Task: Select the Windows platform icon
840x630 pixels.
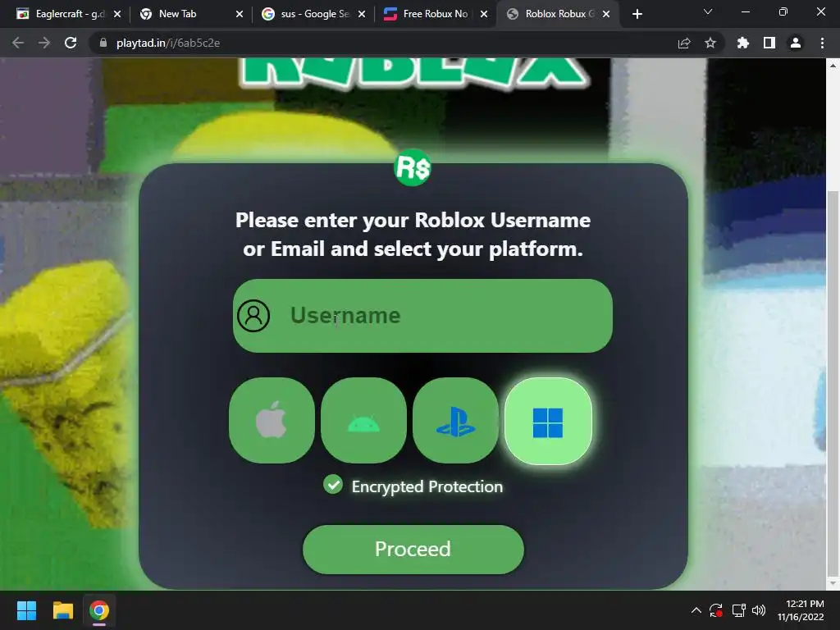Action: pos(548,421)
